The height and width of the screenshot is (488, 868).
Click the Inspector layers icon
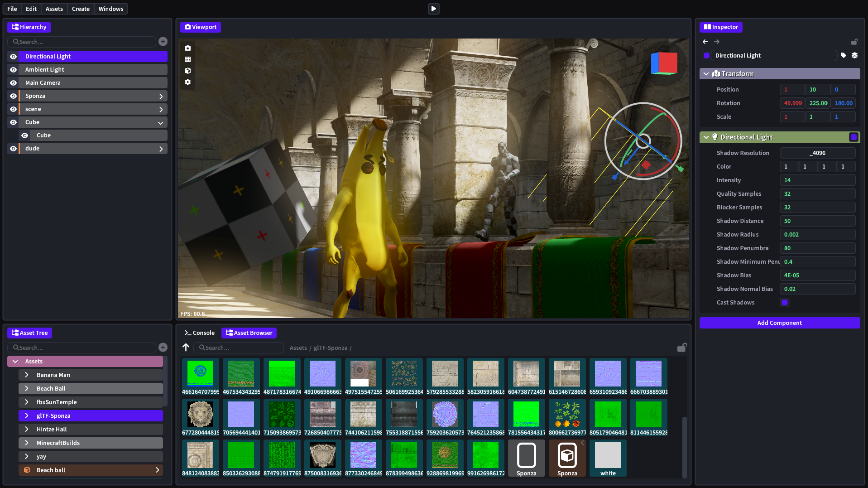pos(854,55)
